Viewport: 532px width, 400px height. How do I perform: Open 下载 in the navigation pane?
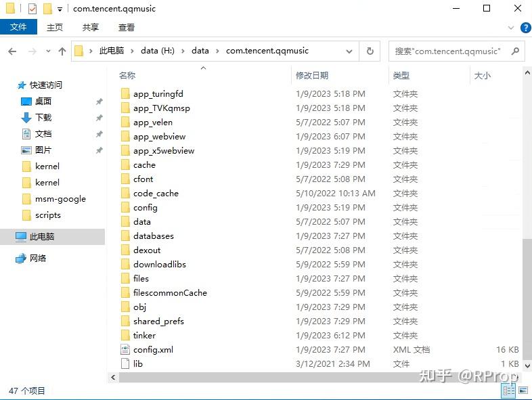pyautogui.click(x=43, y=117)
